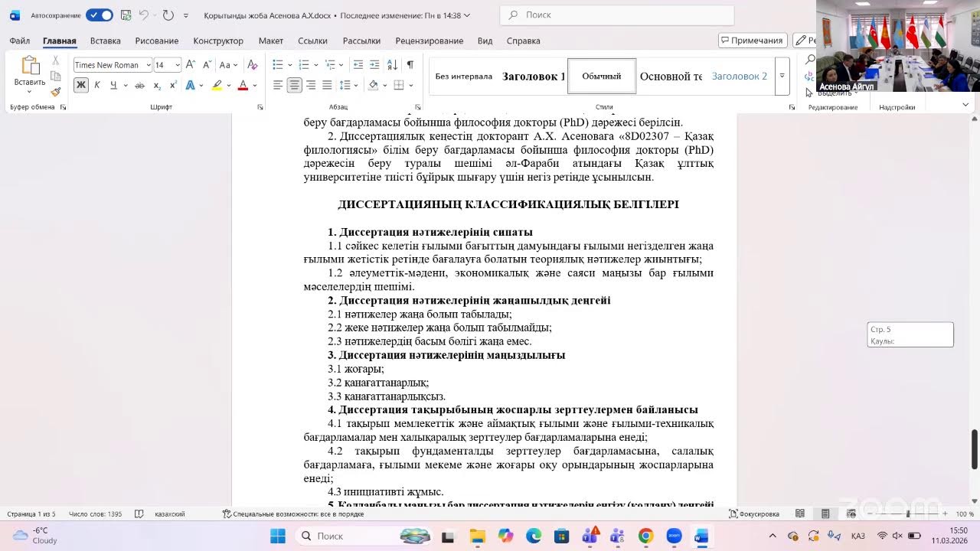Open the font size 14 dropdown
Viewport: 980px width, 551px height.
168,65
